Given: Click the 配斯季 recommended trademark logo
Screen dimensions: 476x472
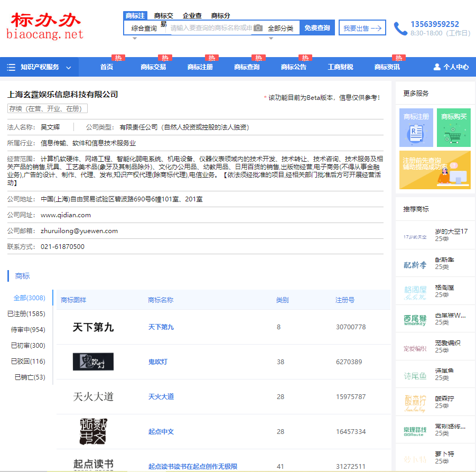Looking at the screenshot, I should tap(415, 265).
